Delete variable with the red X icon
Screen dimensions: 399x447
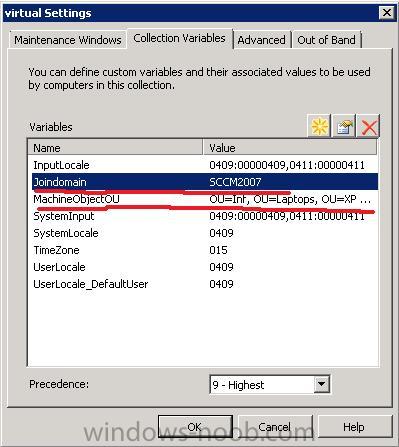tap(368, 126)
